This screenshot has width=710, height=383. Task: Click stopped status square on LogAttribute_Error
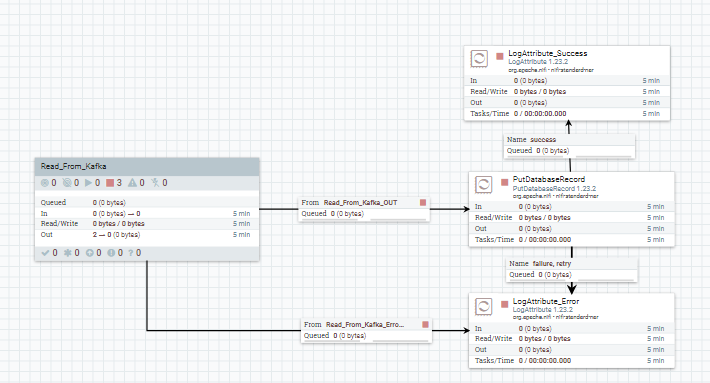point(504,304)
